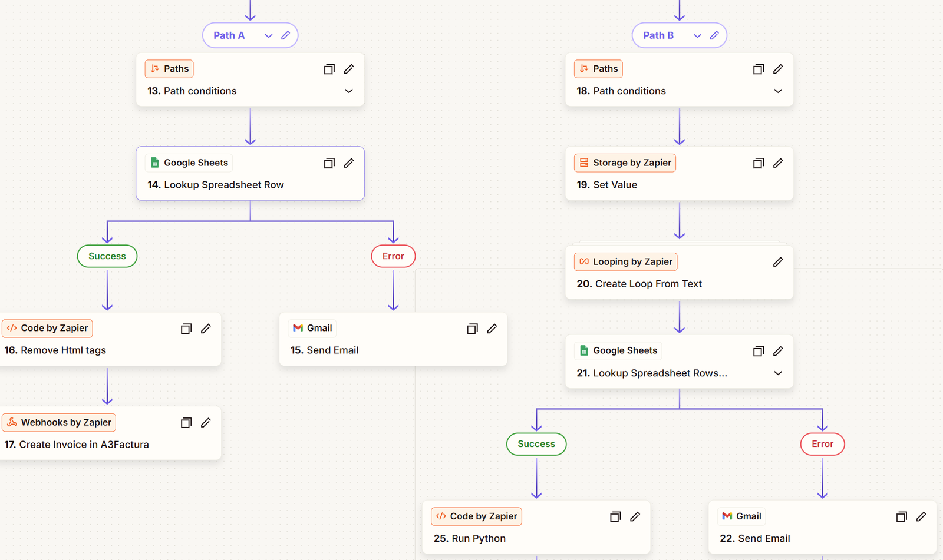Viewport: 943px width, 560px height.
Task: Open step titled 14. Lookup Spreadsheet Row
Action: 216,185
